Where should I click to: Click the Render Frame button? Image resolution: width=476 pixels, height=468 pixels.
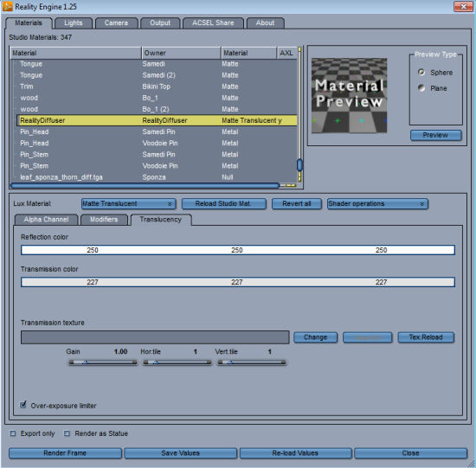coord(65,453)
